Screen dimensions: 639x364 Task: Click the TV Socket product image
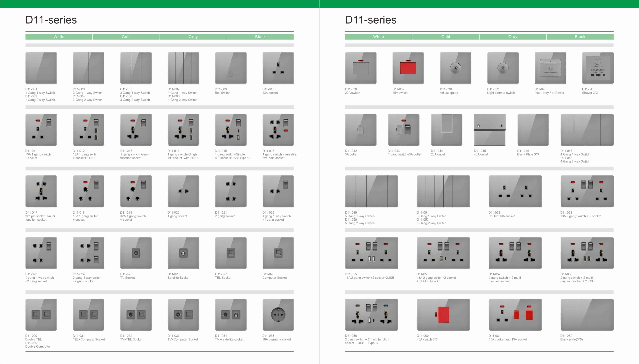pos(136,253)
